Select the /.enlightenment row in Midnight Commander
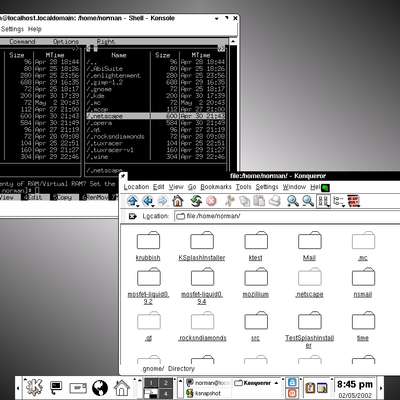This screenshot has width=400, height=400. coord(155,75)
